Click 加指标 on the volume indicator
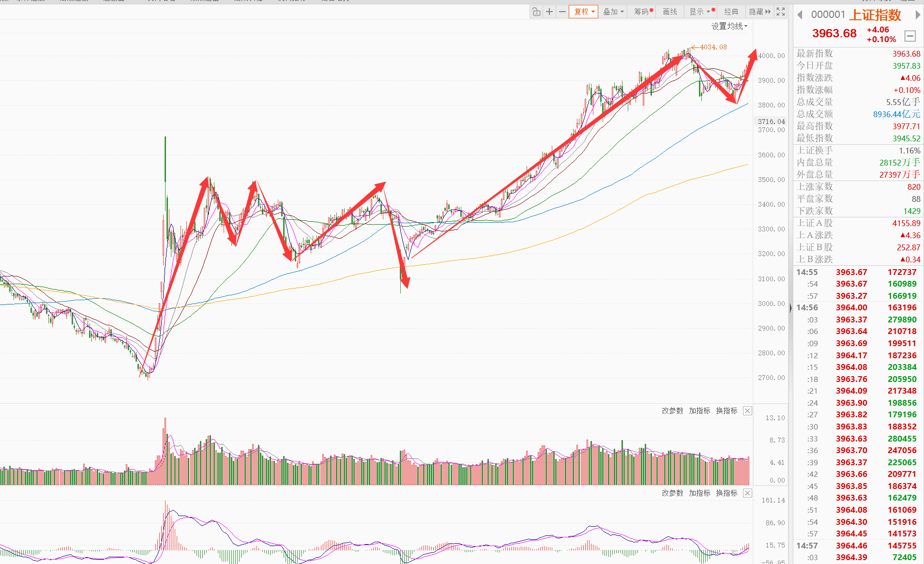The width and height of the screenshot is (924, 564). pos(699,411)
